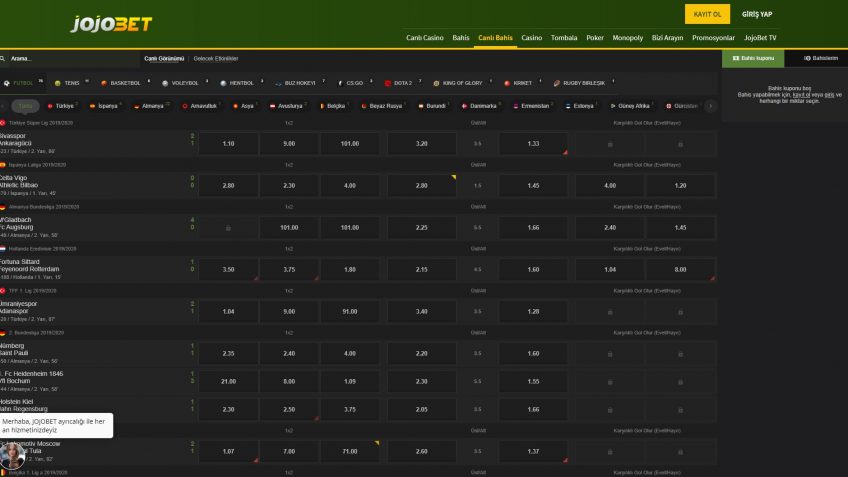Open the Bahis menu item
The height and width of the screenshot is (477, 848).
tap(461, 38)
